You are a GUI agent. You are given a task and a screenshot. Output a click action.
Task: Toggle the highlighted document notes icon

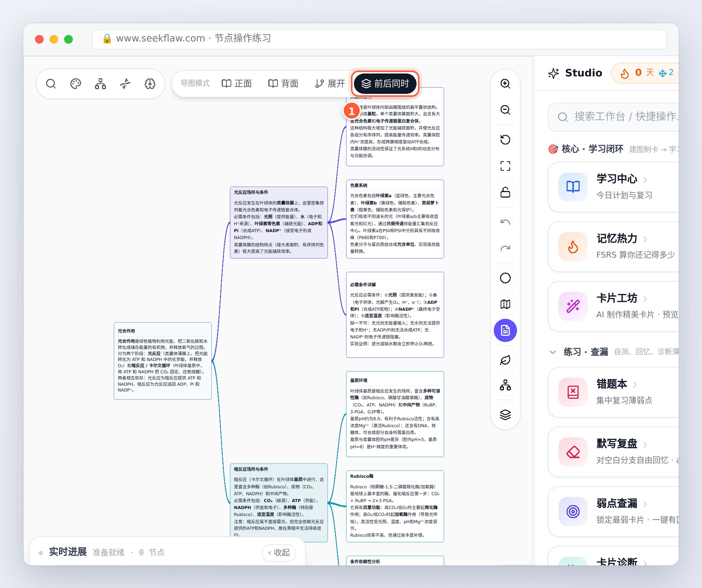[505, 330]
